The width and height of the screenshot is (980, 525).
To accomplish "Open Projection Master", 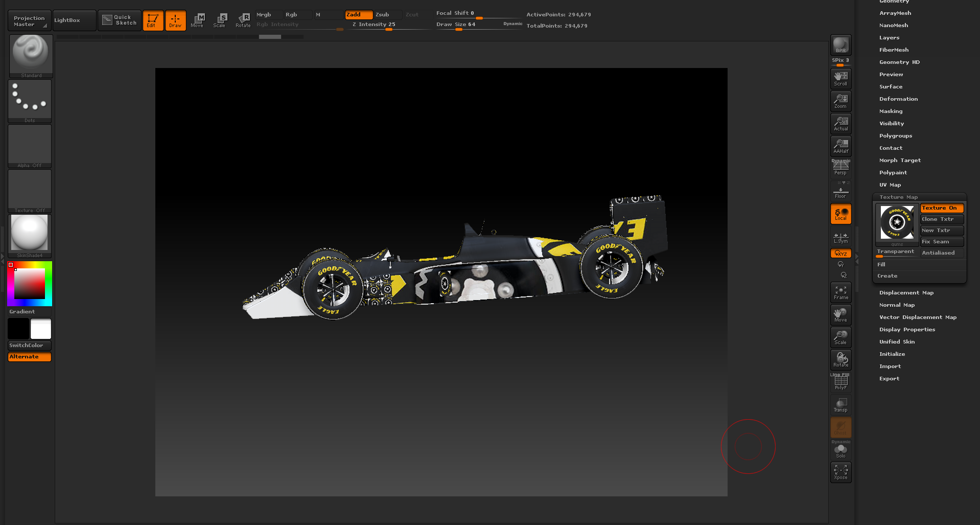I will (x=30, y=20).
